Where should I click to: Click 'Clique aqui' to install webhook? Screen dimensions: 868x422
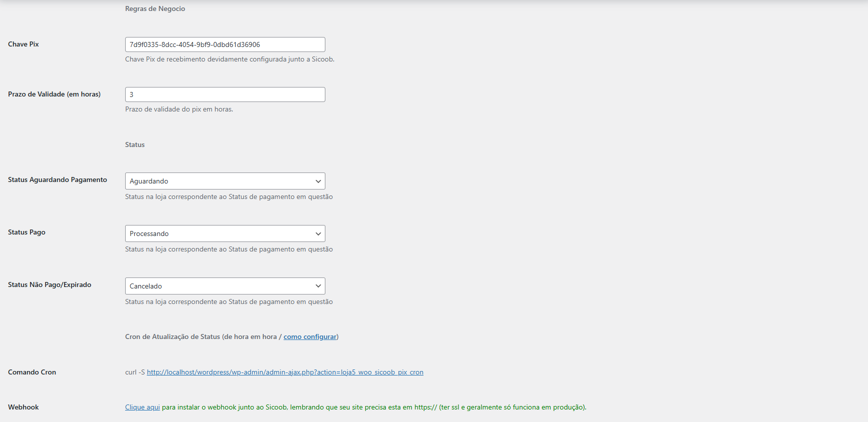point(142,407)
